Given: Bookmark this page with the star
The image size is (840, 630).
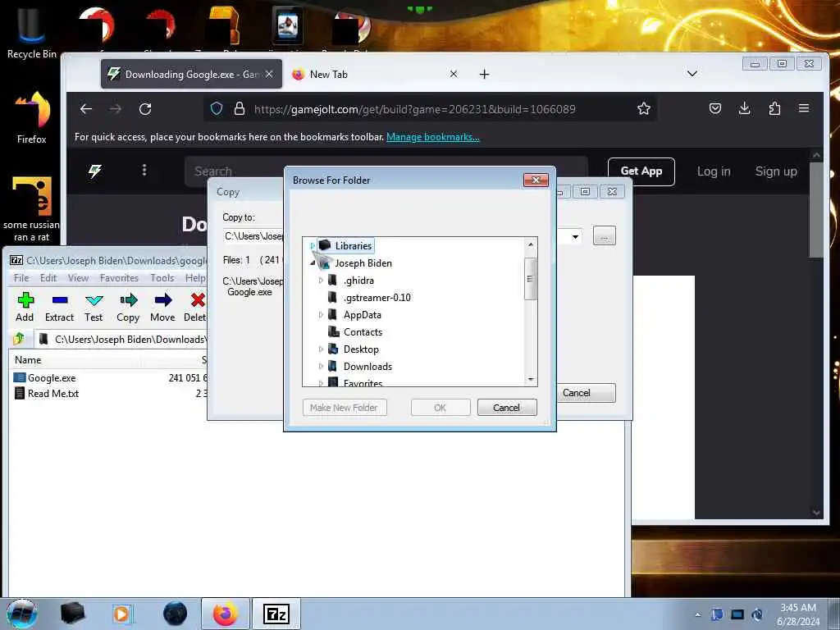Looking at the screenshot, I should 644,109.
